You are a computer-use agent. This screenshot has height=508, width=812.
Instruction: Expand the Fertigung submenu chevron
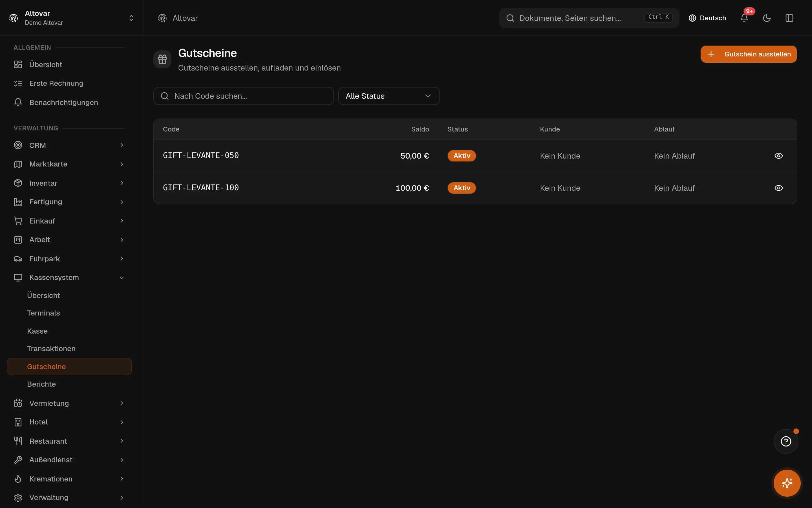click(122, 202)
